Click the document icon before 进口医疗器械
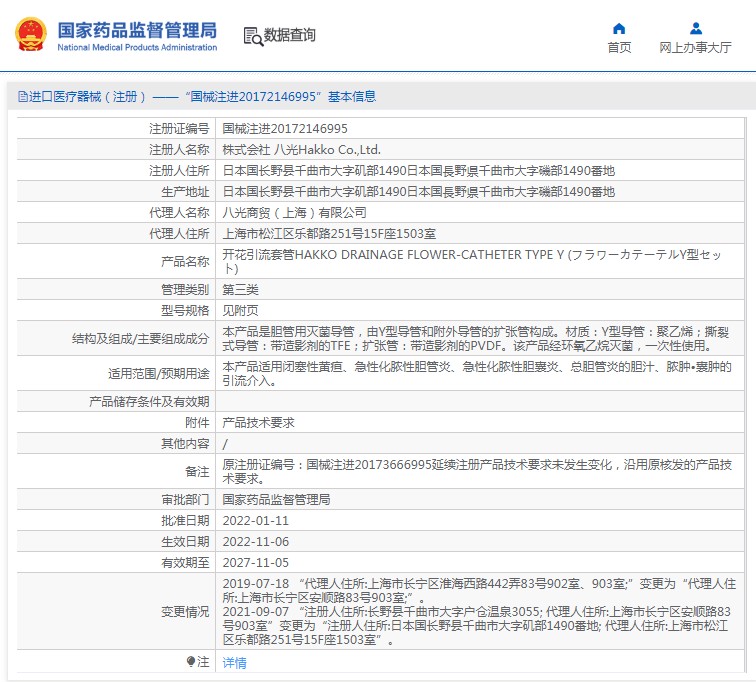 tap(23, 97)
